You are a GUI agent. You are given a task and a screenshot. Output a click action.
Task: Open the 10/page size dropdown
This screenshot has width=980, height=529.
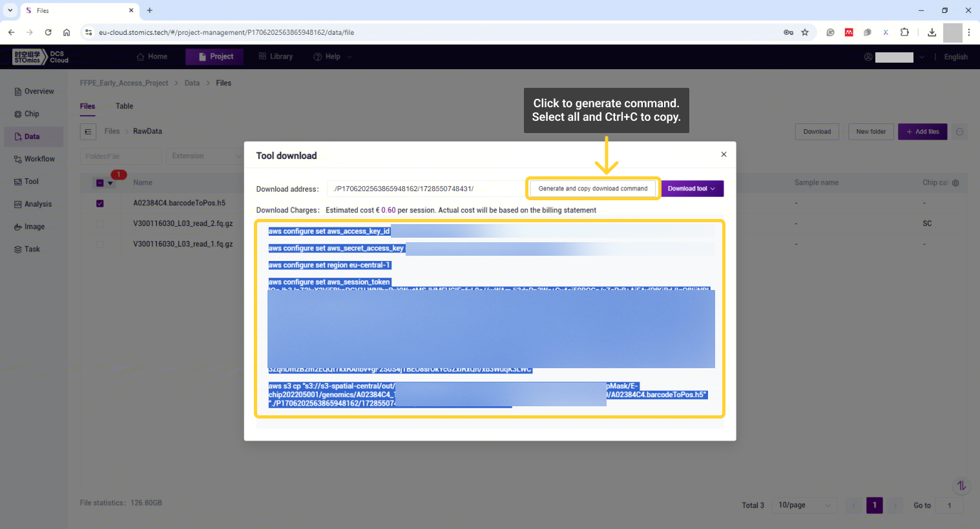point(805,505)
